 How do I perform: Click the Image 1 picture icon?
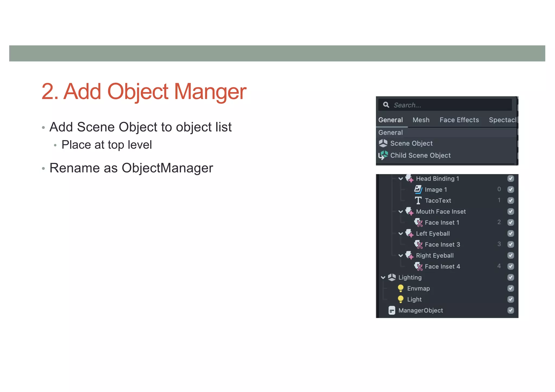click(418, 190)
